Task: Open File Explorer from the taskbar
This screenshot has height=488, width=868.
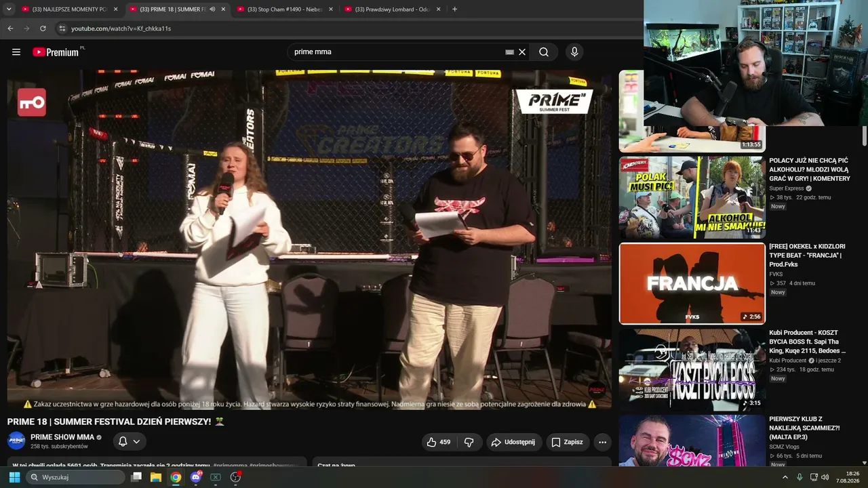Action: pos(156,477)
